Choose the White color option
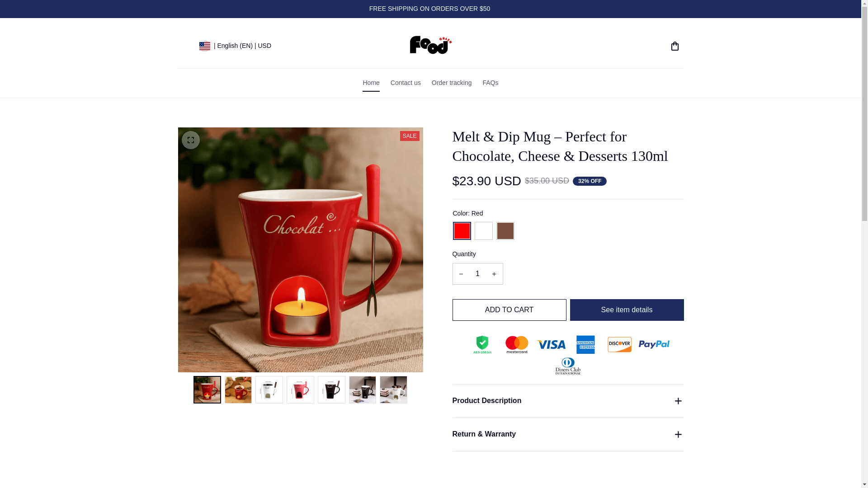 pyautogui.click(x=483, y=231)
